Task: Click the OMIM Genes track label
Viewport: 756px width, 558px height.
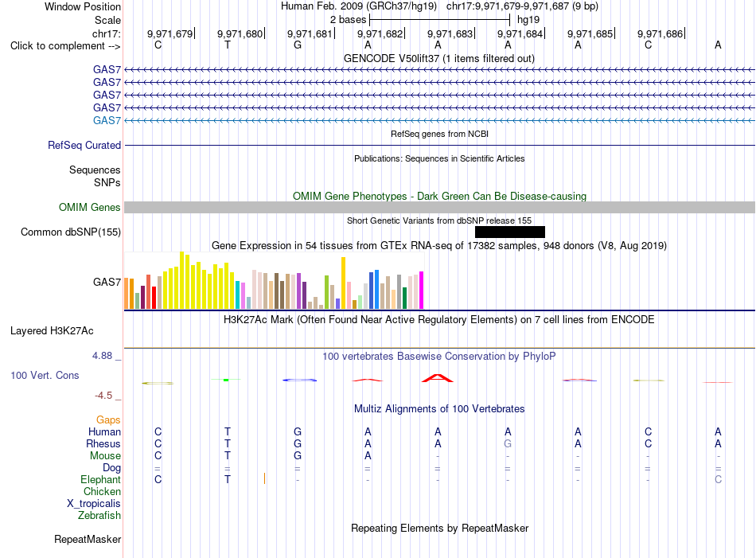Action: 90,208
